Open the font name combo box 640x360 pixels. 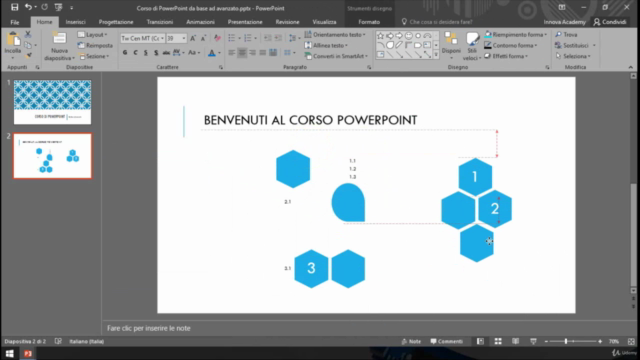142,38
